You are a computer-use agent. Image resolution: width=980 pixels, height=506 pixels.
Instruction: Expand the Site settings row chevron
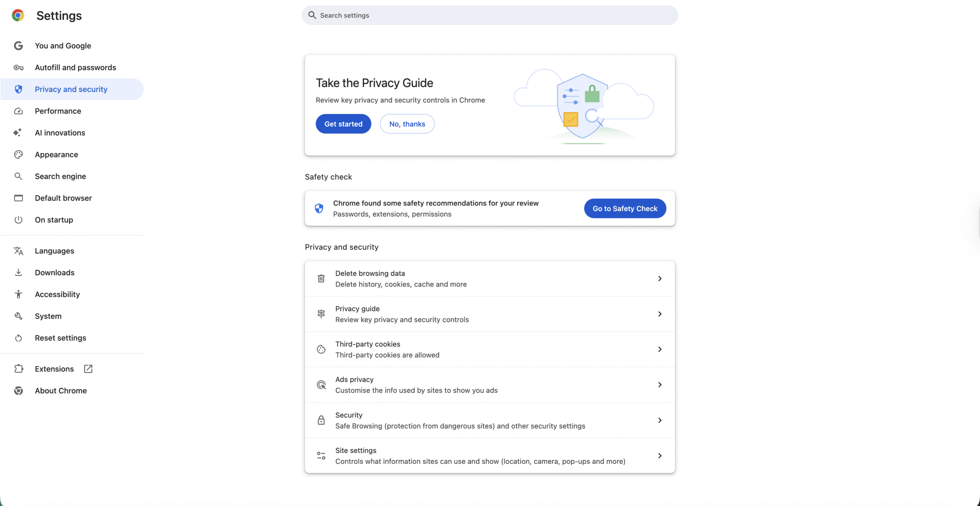click(x=660, y=456)
